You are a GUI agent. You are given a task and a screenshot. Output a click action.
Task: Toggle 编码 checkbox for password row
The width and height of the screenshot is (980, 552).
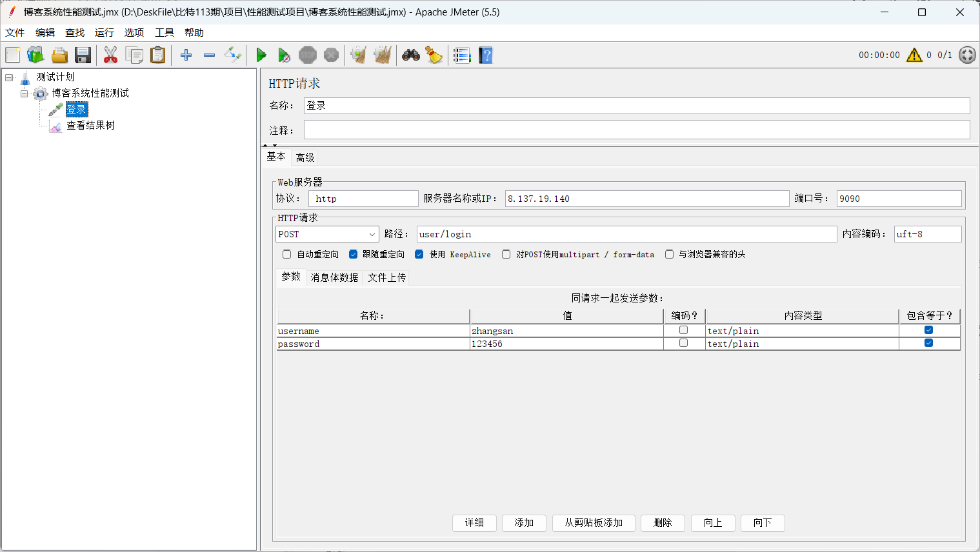(x=684, y=343)
